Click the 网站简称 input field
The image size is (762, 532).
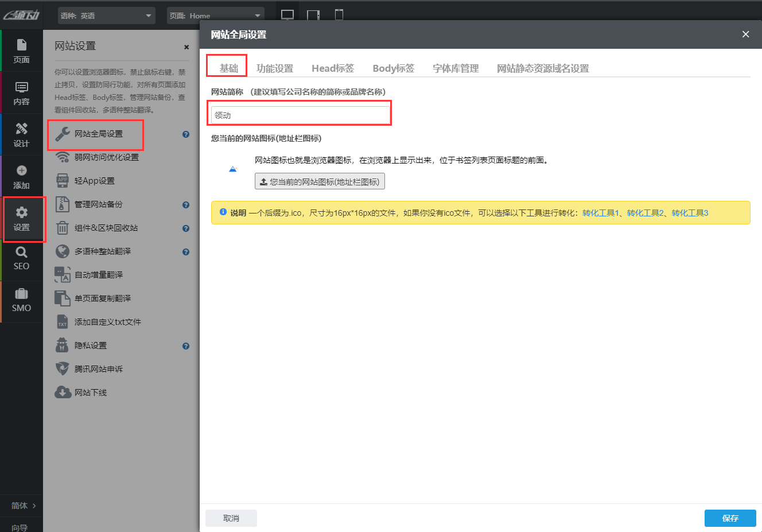300,115
